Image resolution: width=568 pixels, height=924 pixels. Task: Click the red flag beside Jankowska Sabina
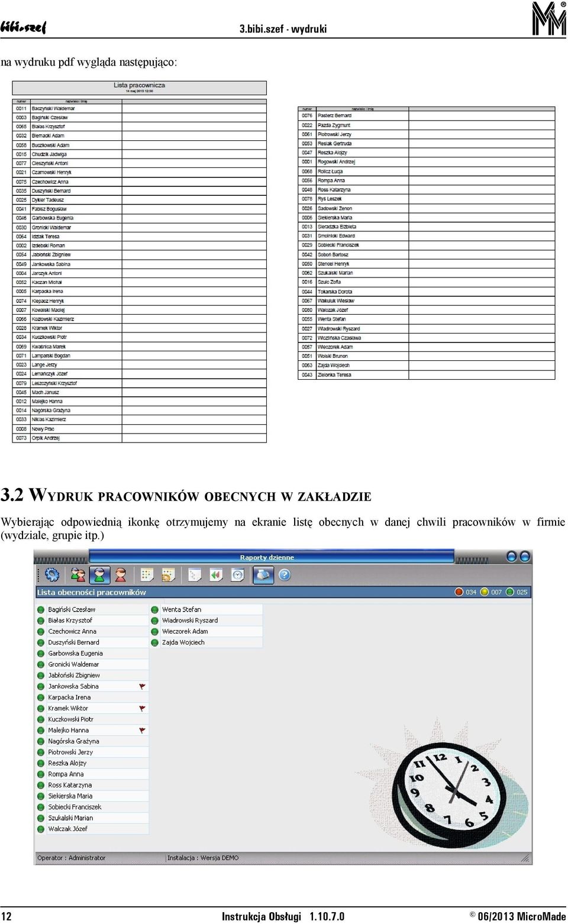(142, 687)
